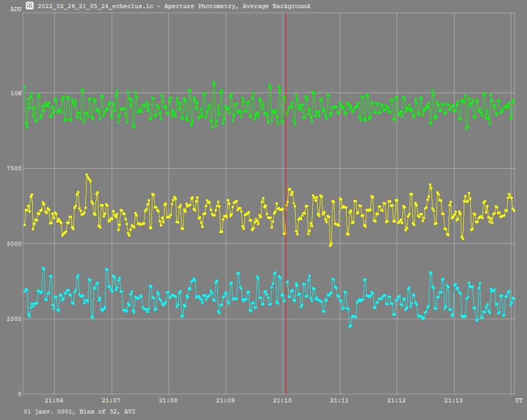Click the 21:10 time axis label
The width and height of the screenshot is (527, 420).
click(x=283, y=401)
